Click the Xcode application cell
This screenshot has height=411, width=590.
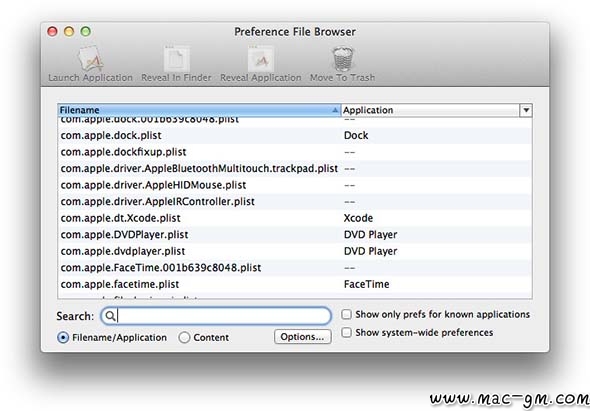tap(358, 218)
